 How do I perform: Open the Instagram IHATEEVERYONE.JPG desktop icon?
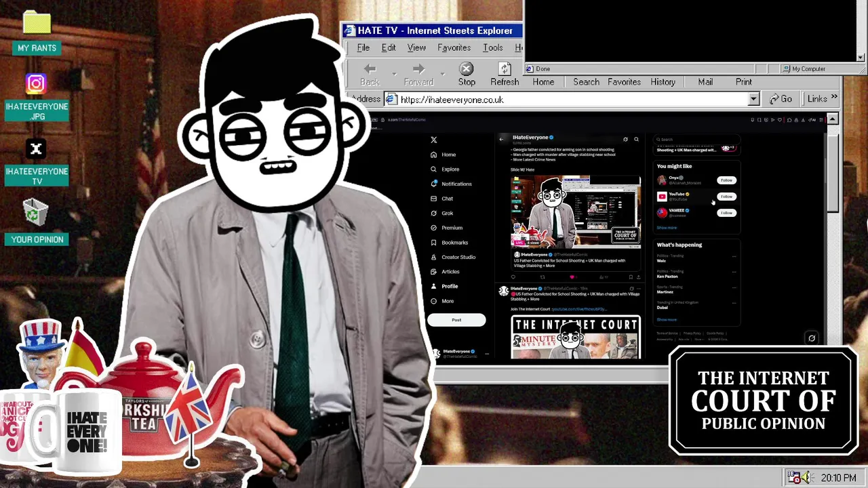[36, 83]
